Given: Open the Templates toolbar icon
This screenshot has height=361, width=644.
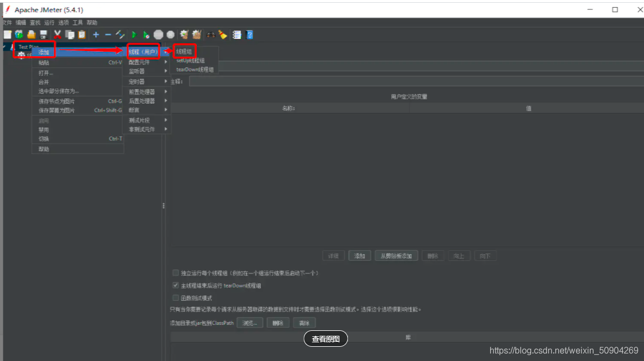Looking at the screenshot, I should pyautogui.click(x=19, y=35).
